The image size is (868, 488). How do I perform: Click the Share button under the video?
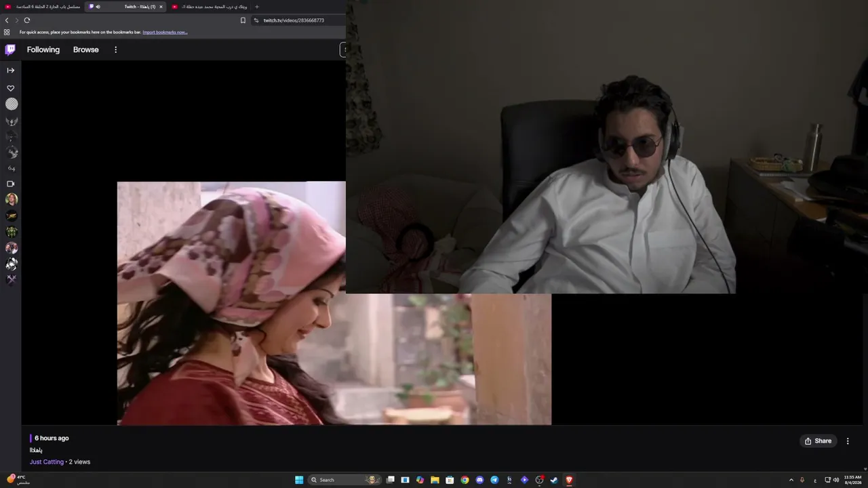tap(818, 441)
